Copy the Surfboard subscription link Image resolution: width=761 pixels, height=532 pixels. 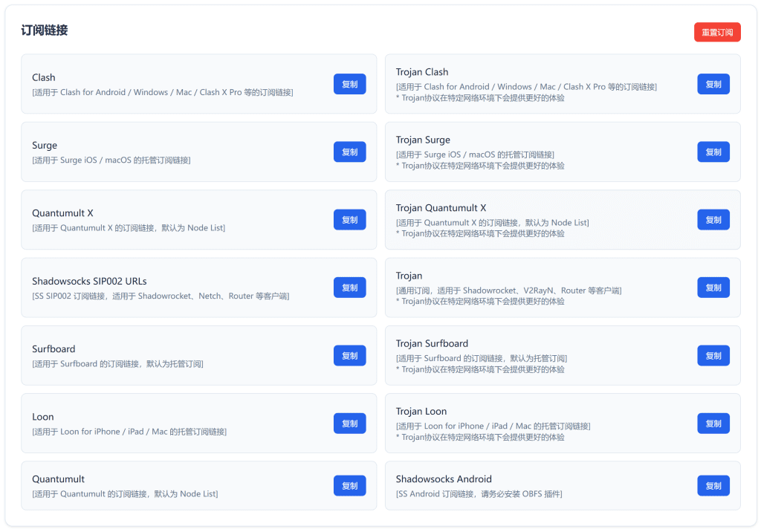pos(349,356)
